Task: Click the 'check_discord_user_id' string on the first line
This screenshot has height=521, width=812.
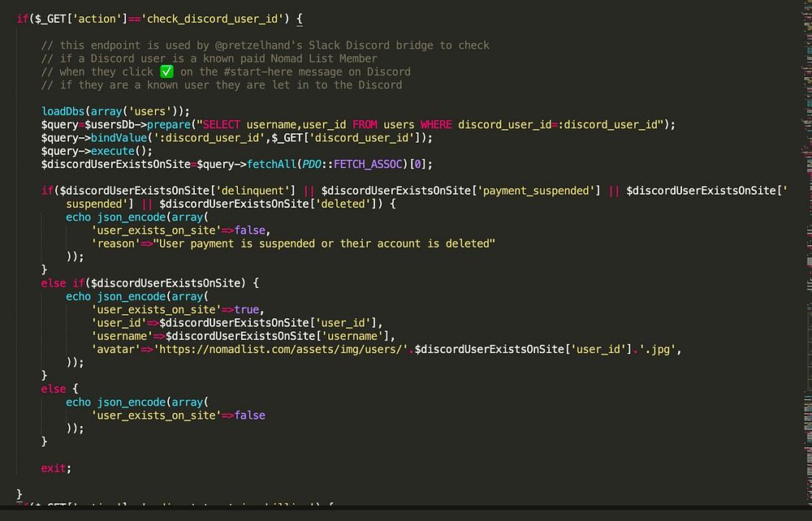Action: tap(215, 19)
